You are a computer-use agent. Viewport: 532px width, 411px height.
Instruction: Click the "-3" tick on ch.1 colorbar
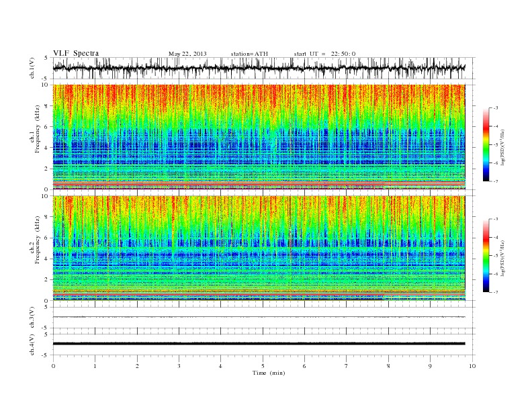496,108
